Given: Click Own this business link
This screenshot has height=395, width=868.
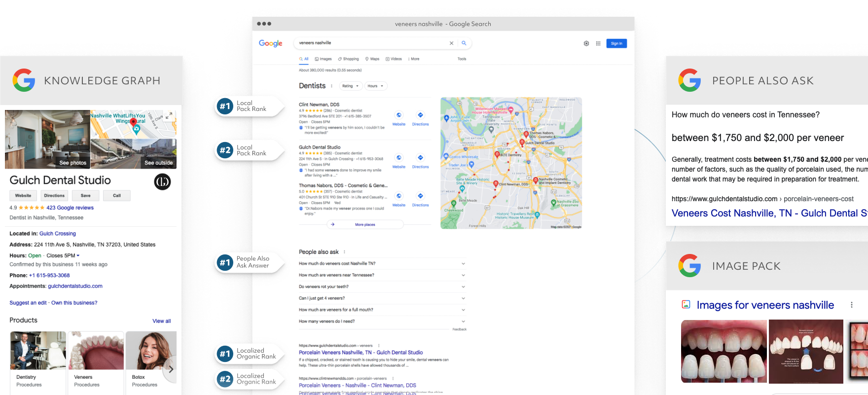Looking at the screenshot, I should click(74, 303).
